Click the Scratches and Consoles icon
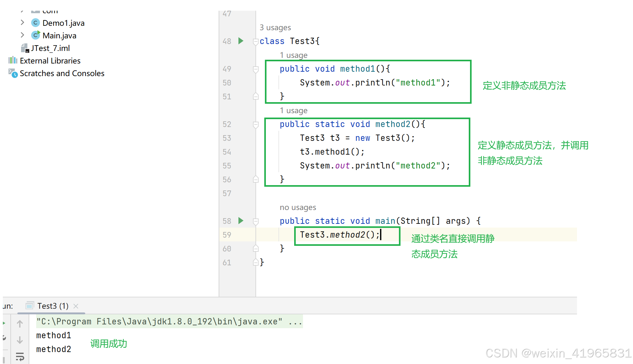This screenshot has height=364, width=633. click(x=13, y=73)
